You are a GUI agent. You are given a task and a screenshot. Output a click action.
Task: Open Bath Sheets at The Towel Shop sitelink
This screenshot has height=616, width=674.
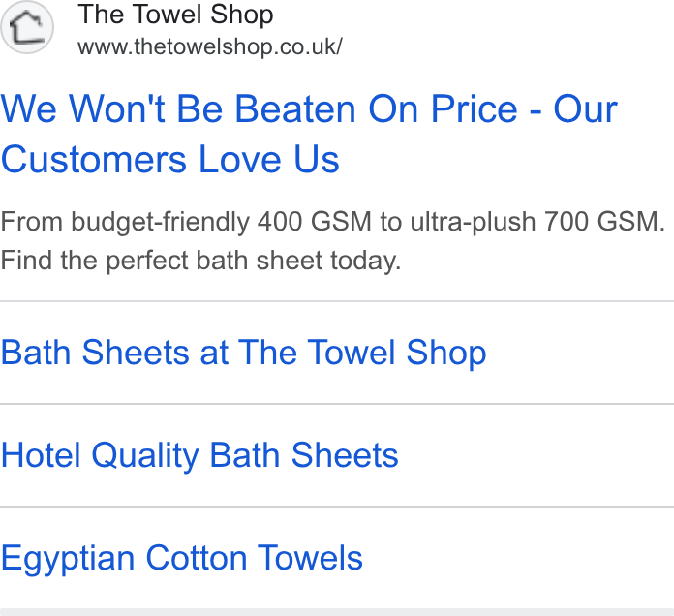coord(243,354)
